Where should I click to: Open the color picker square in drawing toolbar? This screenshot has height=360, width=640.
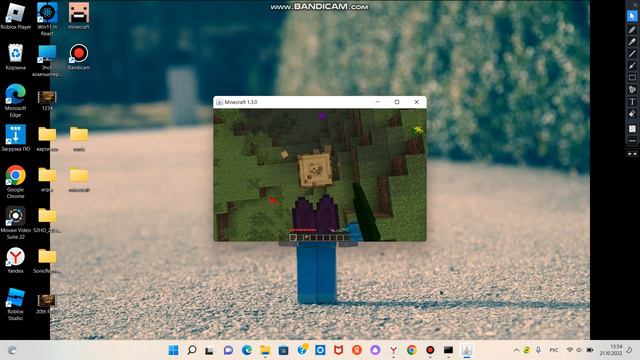click(632, 129)
